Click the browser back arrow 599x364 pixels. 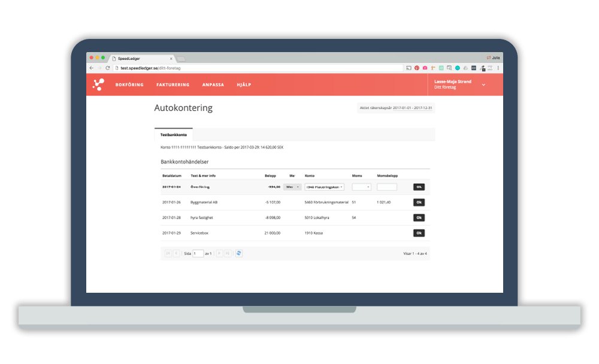click(x=92, y=68)
